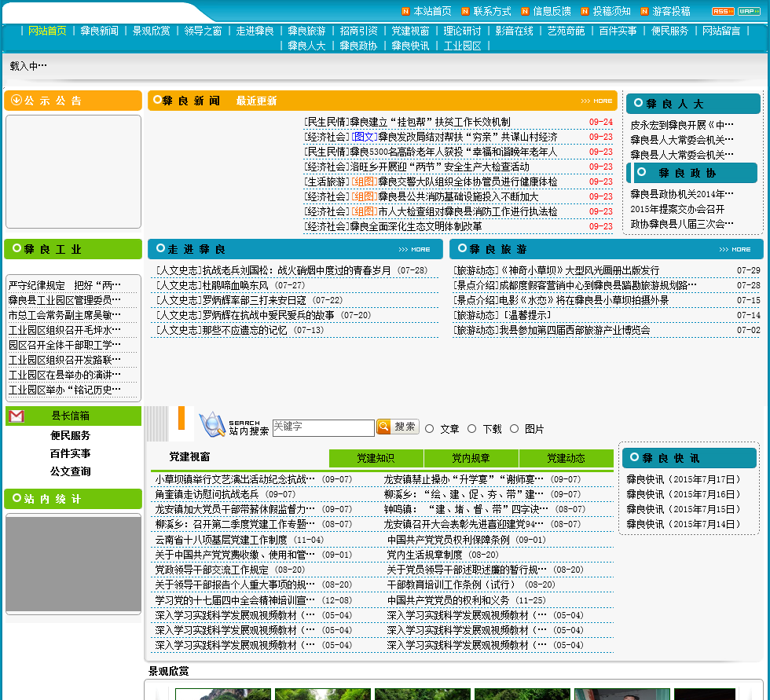This screenshot has height=700, width=770.
Task: Select the 图片 radio button
Action: 514,429
